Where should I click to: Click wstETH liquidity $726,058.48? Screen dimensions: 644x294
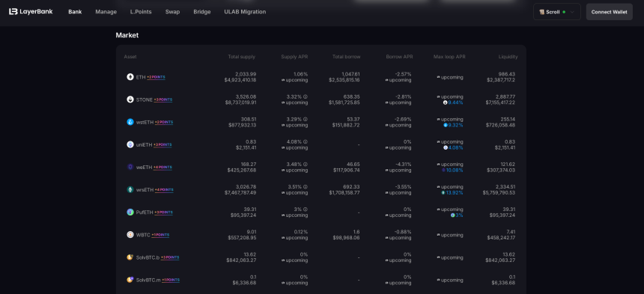pos(500,125)
